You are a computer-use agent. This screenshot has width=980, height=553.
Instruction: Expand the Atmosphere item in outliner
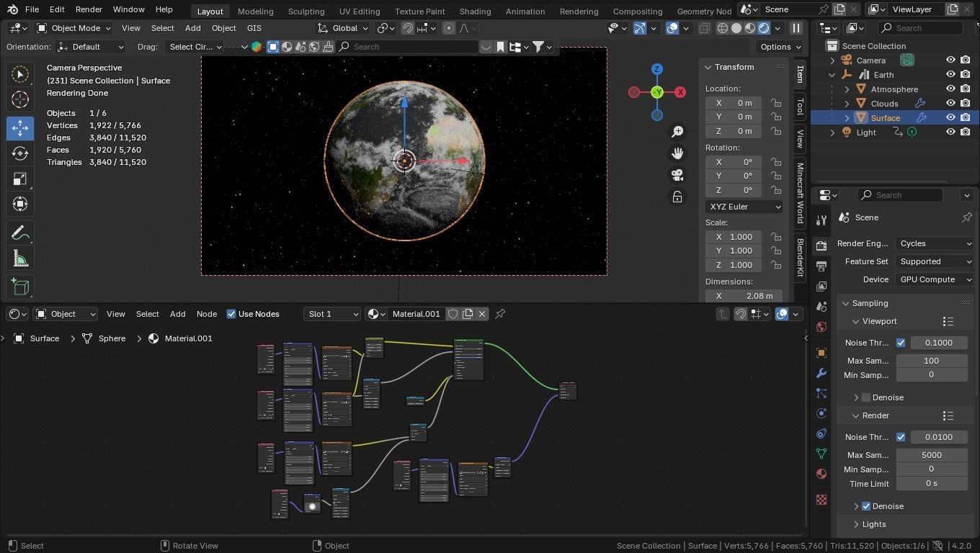[x=847, y=89]
